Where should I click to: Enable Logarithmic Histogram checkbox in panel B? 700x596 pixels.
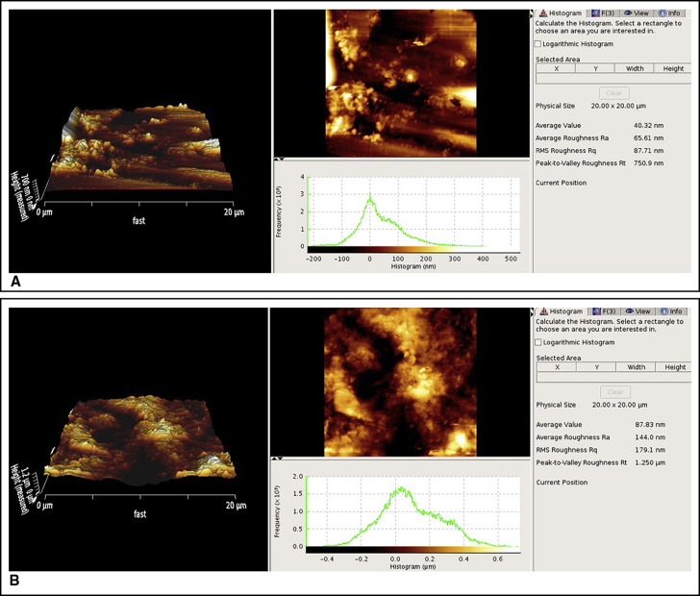click(537, 342)
